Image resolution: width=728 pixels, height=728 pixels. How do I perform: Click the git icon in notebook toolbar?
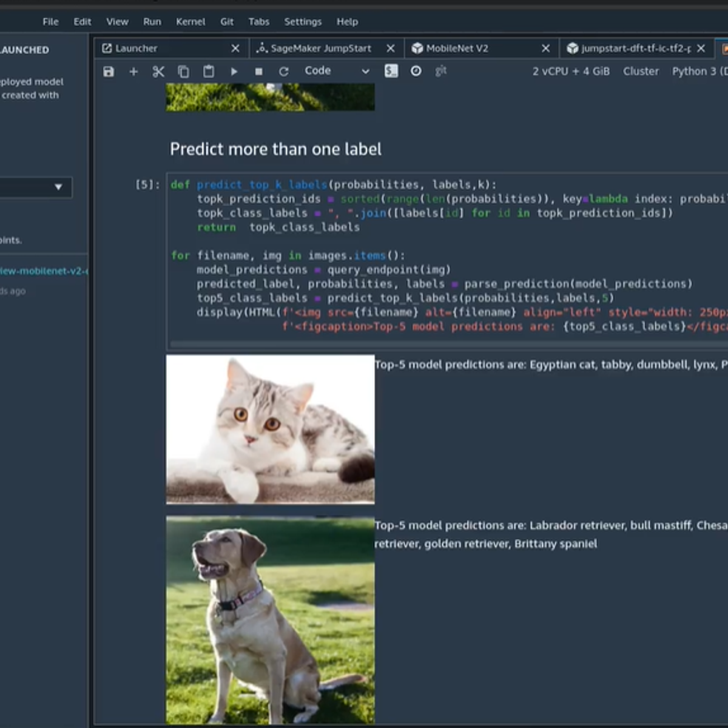(441, 71)
